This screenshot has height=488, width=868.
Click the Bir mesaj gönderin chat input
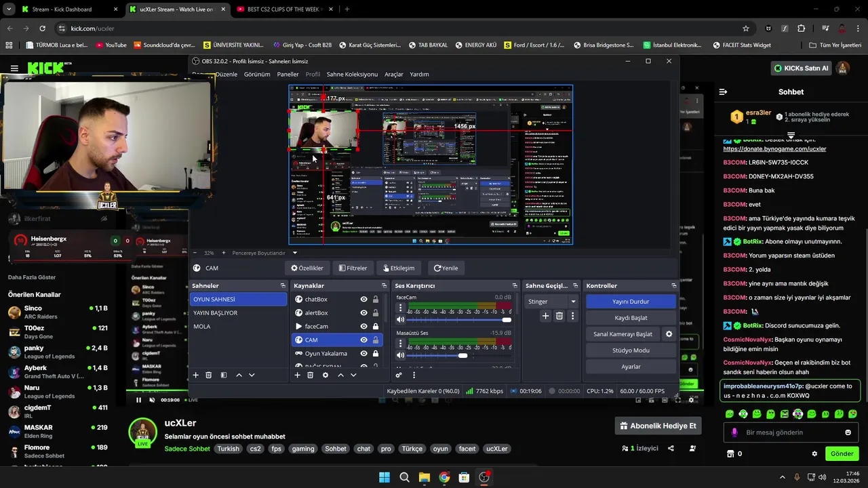790,432
